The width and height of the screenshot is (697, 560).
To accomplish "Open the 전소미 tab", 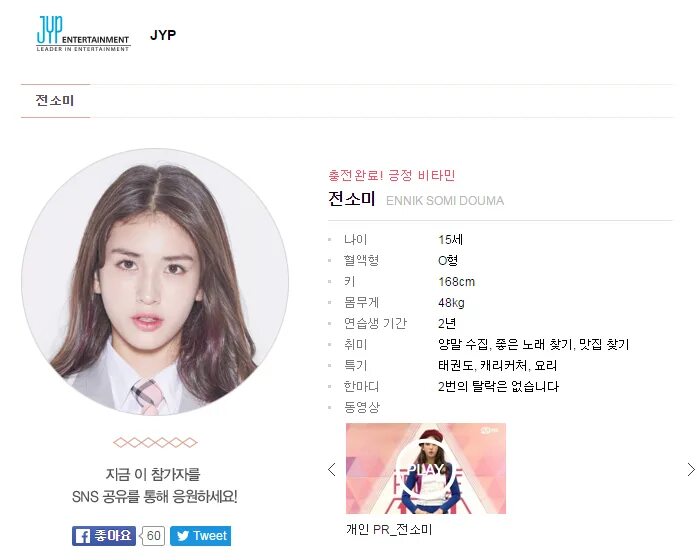I will point(55,100).
